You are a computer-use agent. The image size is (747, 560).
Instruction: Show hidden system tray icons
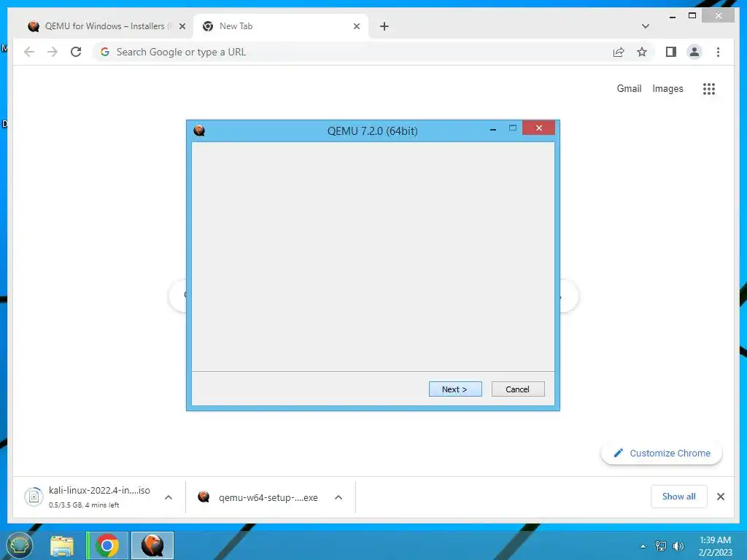tap(643, 546)
